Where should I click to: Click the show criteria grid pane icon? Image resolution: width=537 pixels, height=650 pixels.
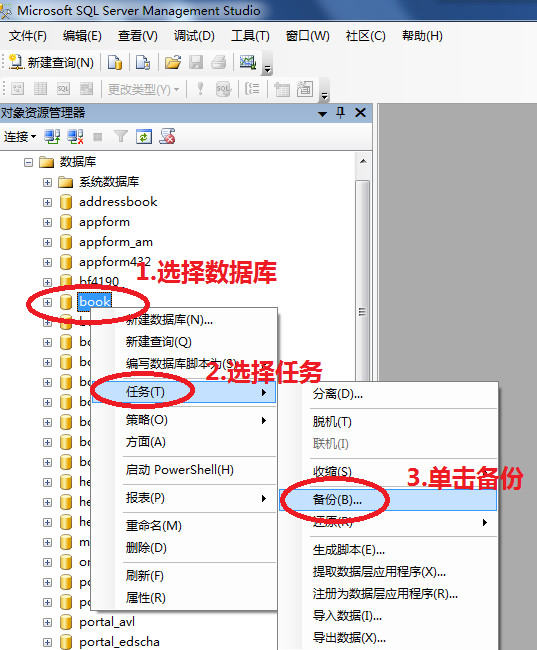click(40, 89)
